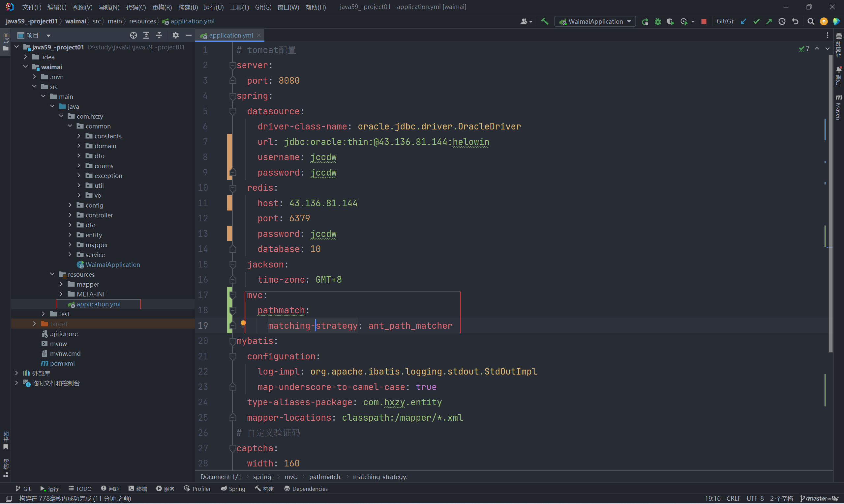The width and height of the screenshot is (844, 504).
Task: Open the 构建(B) menu
Action: click(188, 7)
